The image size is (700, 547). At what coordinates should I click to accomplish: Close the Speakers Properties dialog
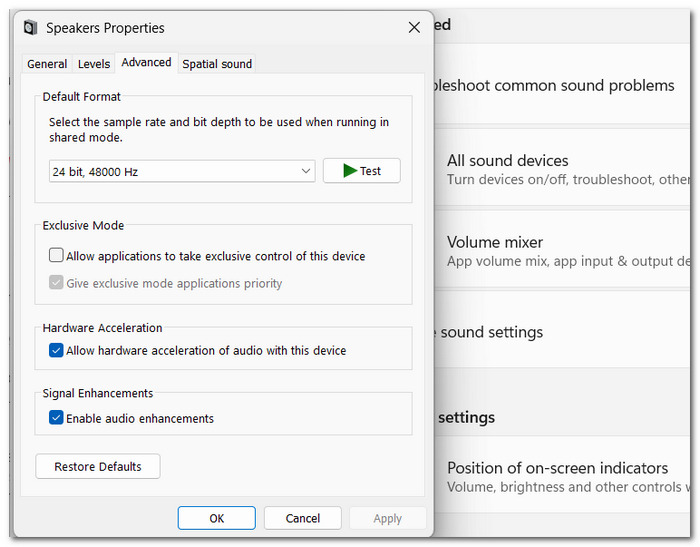414,28
